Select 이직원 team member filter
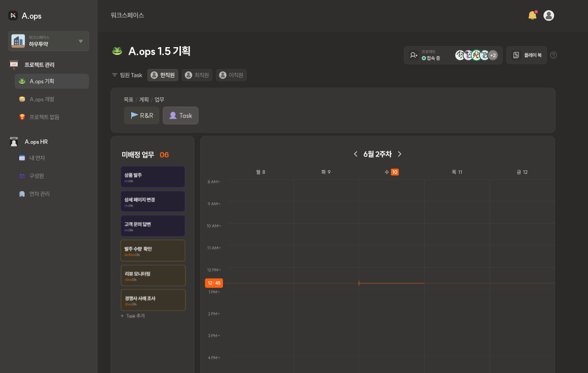This screenshot has width=588, height=373. click(x=231, y=75)
